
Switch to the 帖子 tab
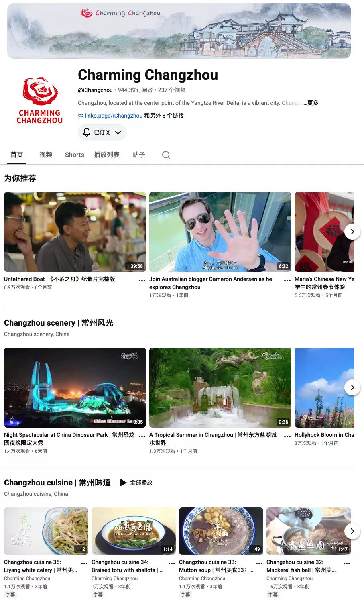139,155
